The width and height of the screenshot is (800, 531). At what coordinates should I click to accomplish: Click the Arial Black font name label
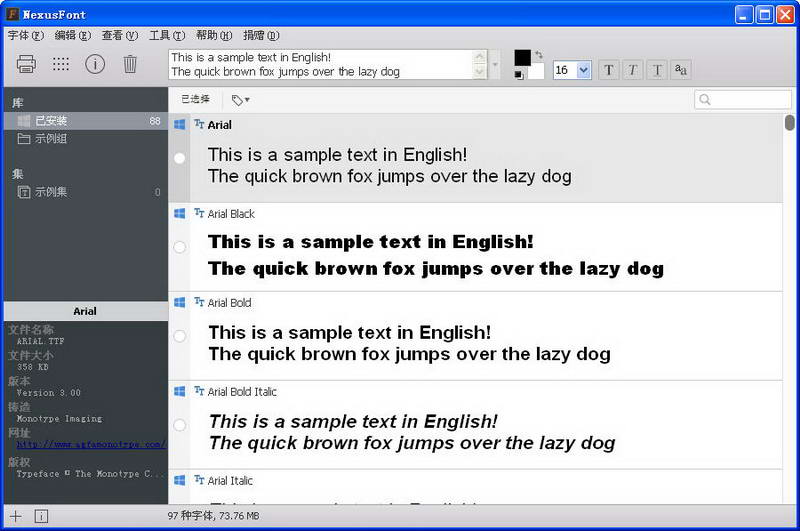tap(231, 214)
